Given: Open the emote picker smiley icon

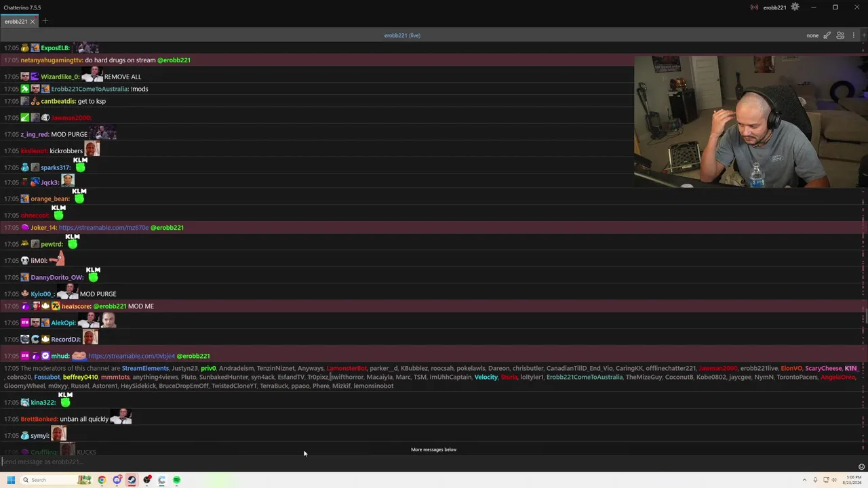Looking at the screenshot, I should pyautogui.click(x=861, y=467).
